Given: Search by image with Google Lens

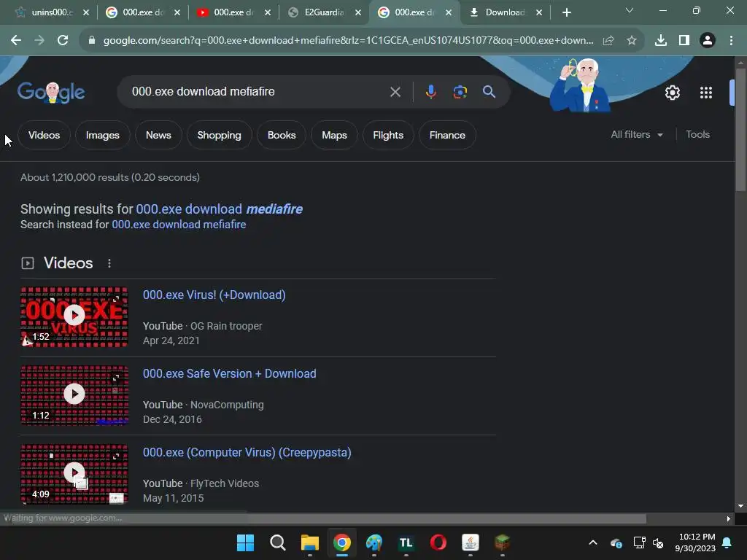Looking at the screenshot, I should [460, 91].
